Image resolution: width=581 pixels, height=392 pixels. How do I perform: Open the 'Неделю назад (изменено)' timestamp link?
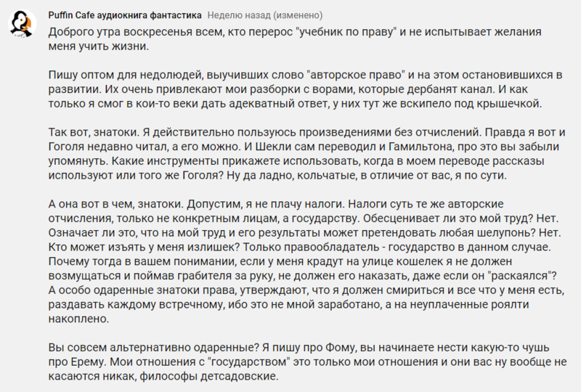click(x=265, y=15)
